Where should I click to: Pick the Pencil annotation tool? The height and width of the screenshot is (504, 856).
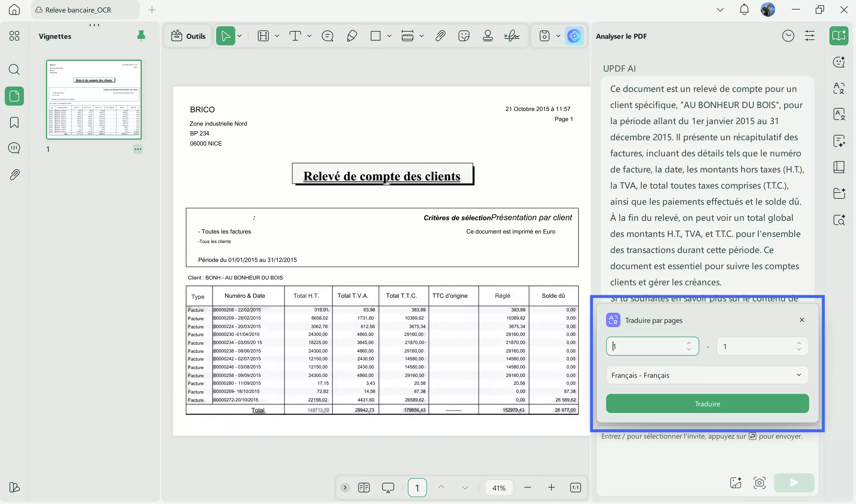(x=352, y=36)
